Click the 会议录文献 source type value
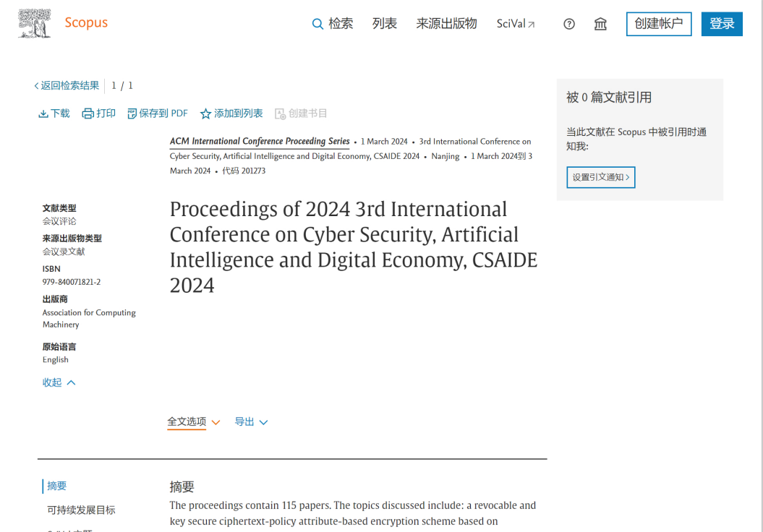The image size is (763, 532). [64, 252]
